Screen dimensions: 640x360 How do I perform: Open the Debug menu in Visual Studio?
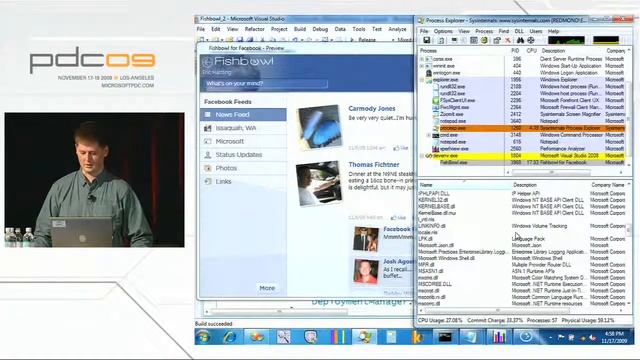coord(320,29)
